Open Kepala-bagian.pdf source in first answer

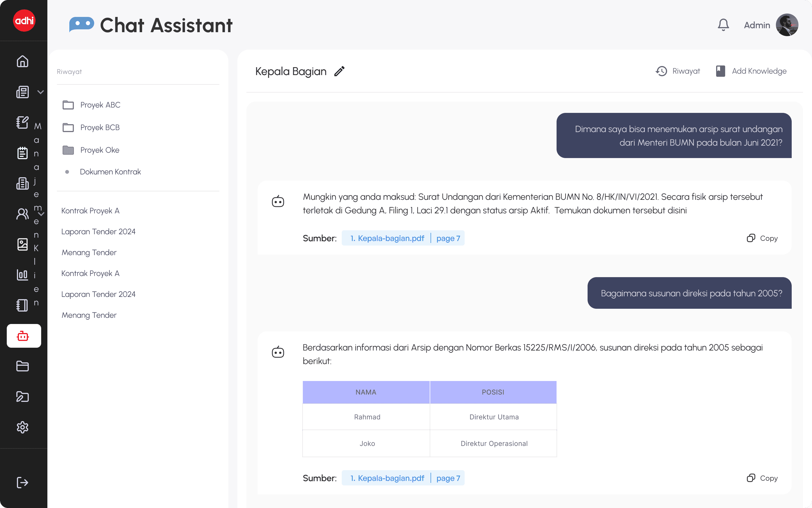point(387,238)
